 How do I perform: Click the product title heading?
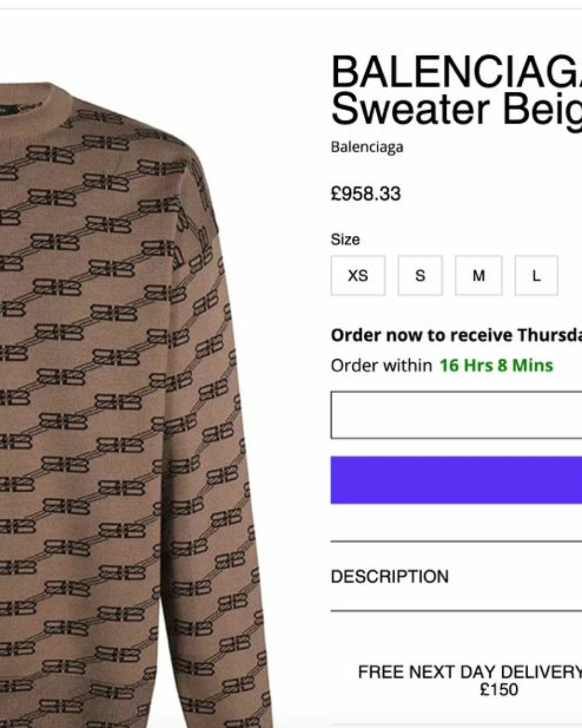456,90
